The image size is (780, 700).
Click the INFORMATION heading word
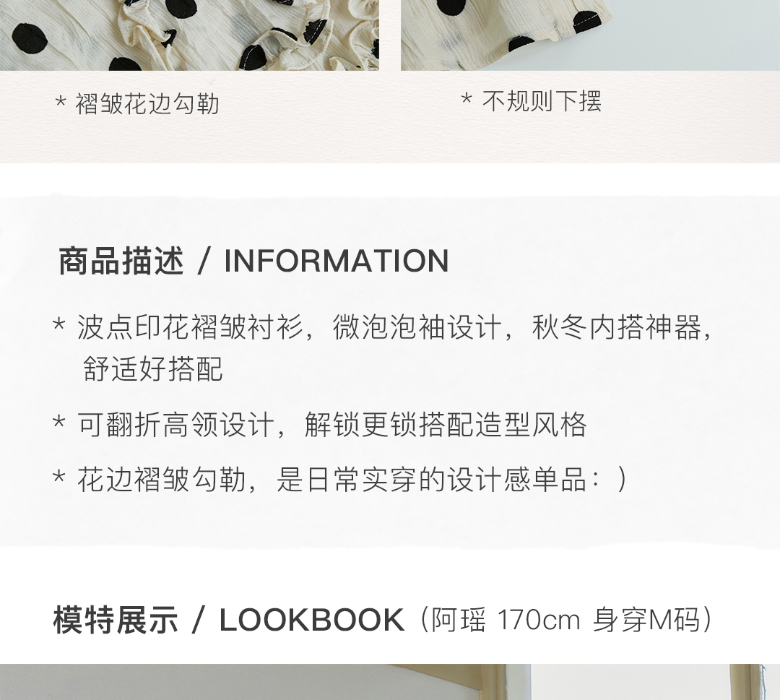337,262
